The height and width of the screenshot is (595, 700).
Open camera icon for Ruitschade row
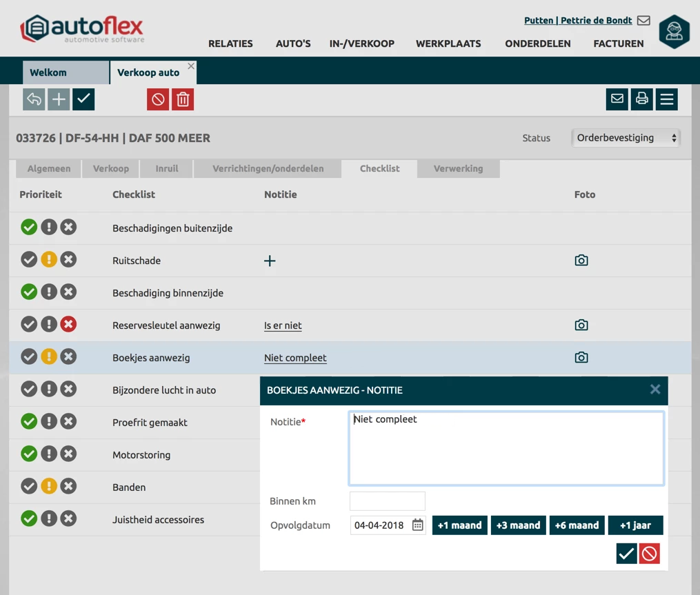coord(581,261)
